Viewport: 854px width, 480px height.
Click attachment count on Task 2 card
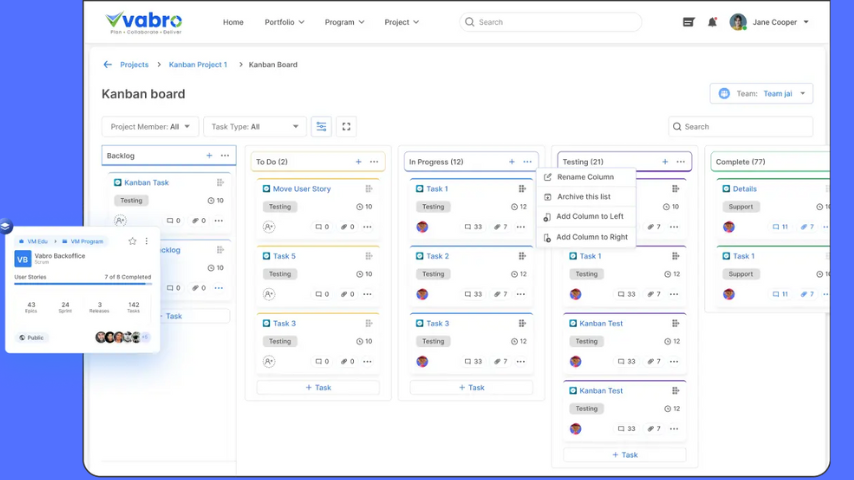coord(501,294)
